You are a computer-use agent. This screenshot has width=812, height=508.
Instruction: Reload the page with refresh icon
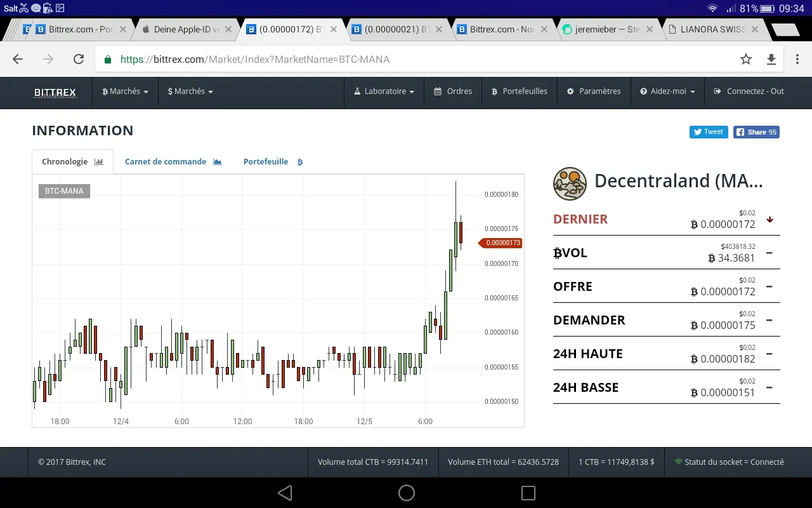point(79,59)
